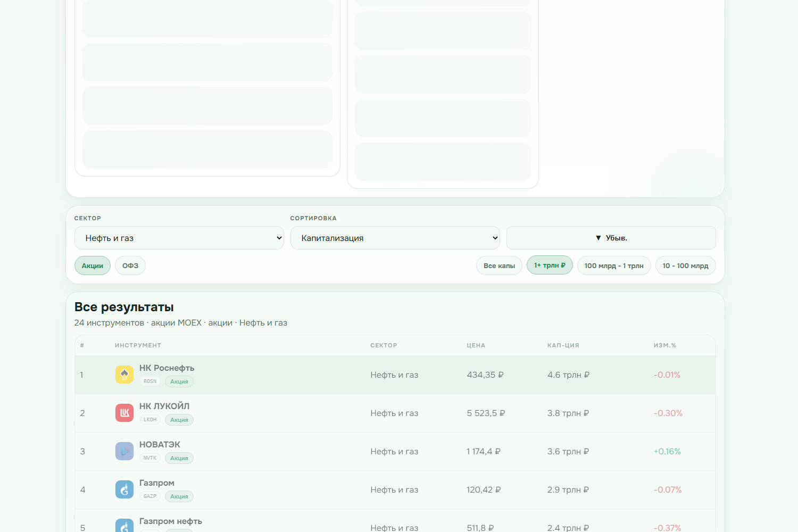
Task: Click the capitalization value 4.6 трлн ₽
Action: click(568, 375)
